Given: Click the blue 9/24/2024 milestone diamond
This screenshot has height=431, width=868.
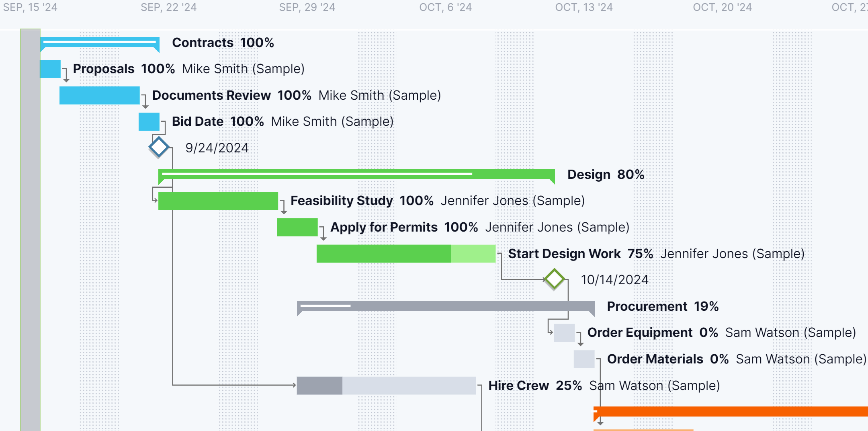Looking at the screenshot, I should [159, 147].
